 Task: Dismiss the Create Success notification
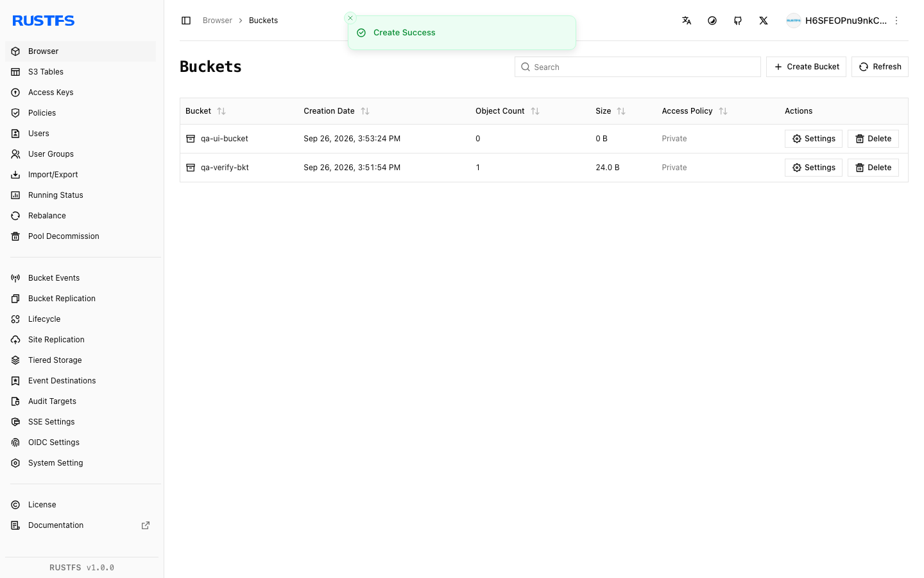click(x=350, y=18)
